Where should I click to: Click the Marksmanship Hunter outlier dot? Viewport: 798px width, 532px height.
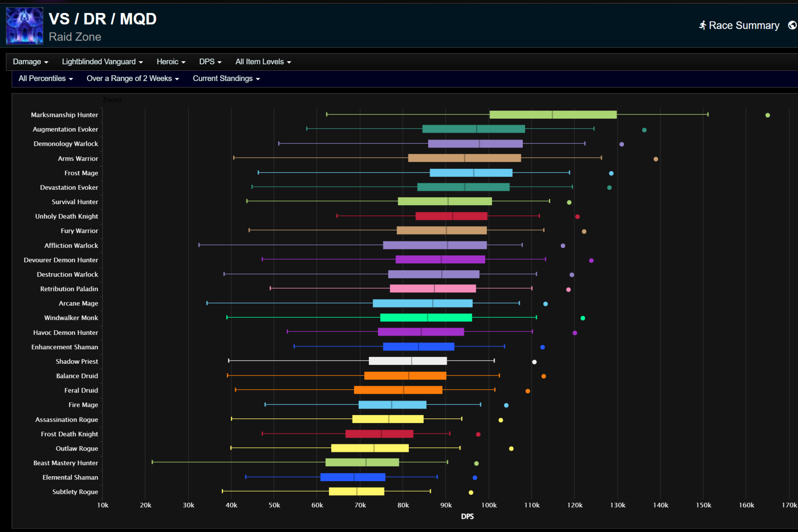pos(768,115)
